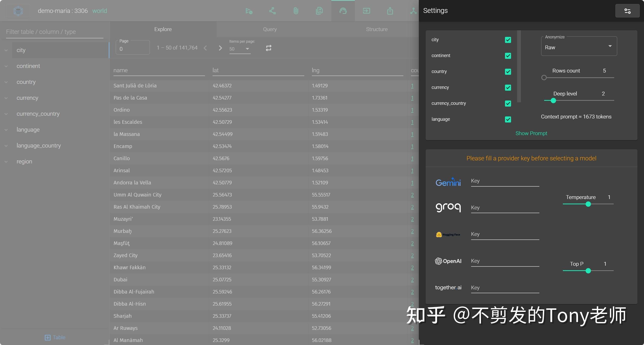Open the AI assistant headset icon
Screen dimensions: 644x345
(343, 11)
